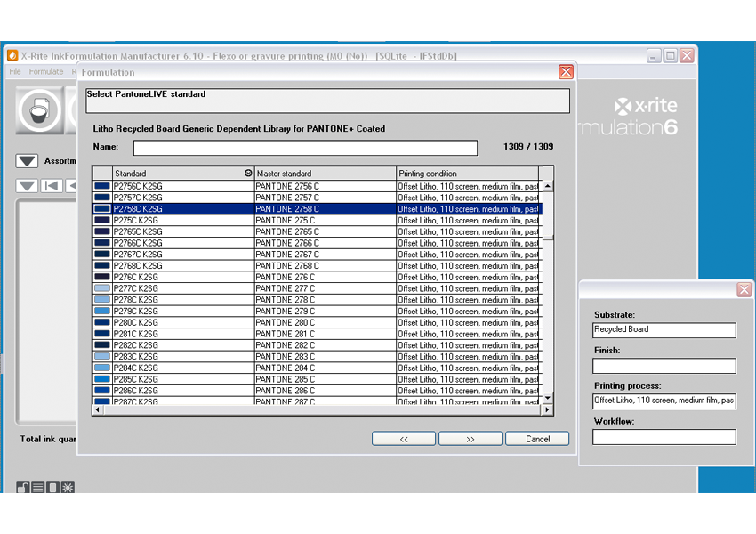Select PANTONE 276 C master standard cell
This screenshot has width=756, height=534.
(325, 277)
